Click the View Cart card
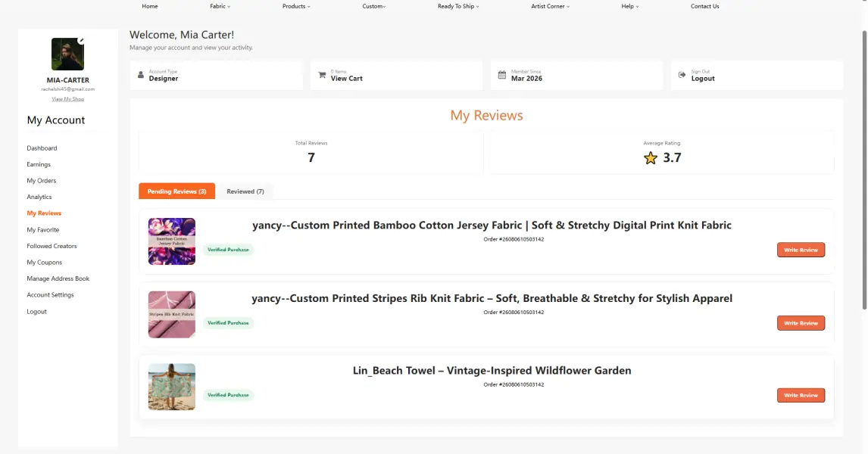The image size is (868, 454). 396,75
